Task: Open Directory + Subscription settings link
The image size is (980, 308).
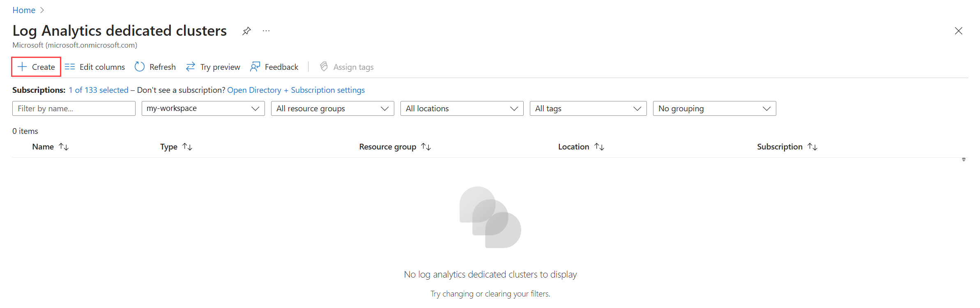Action: (296, 90)
